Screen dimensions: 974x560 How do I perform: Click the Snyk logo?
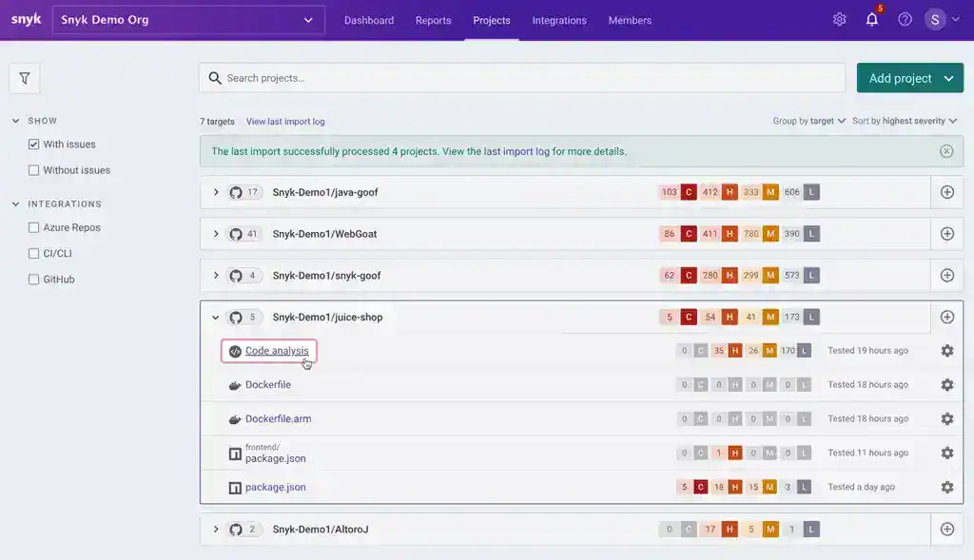tap(26, 19)
